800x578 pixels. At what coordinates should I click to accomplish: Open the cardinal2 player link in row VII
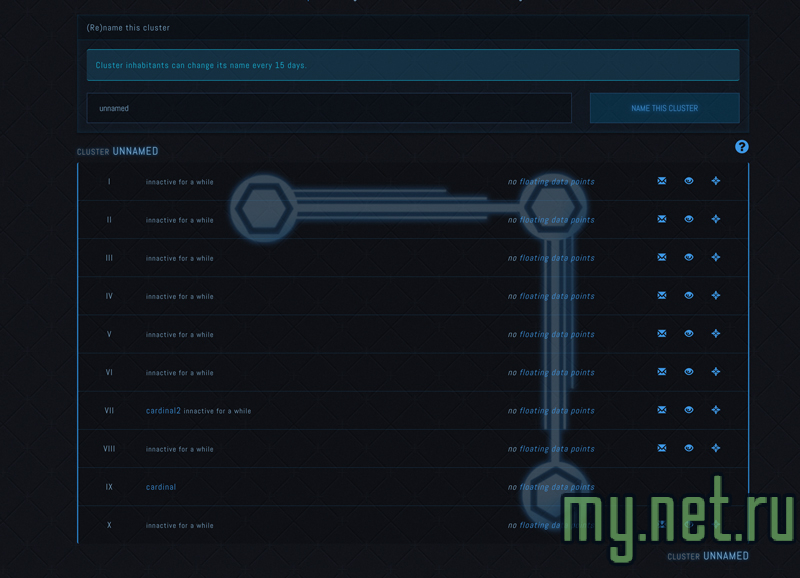163,411
